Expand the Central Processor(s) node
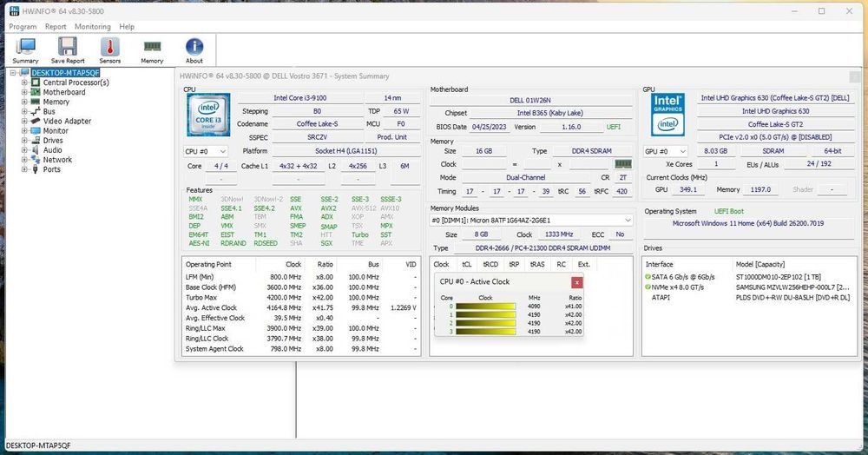The width and height of the screenshot is (868, 455). coord(24,82)
